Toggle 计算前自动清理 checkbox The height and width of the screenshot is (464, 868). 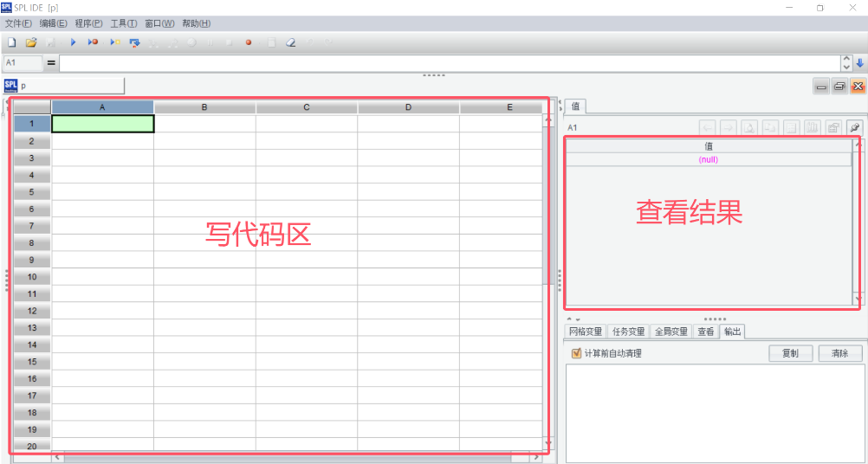tap(576, 353)
